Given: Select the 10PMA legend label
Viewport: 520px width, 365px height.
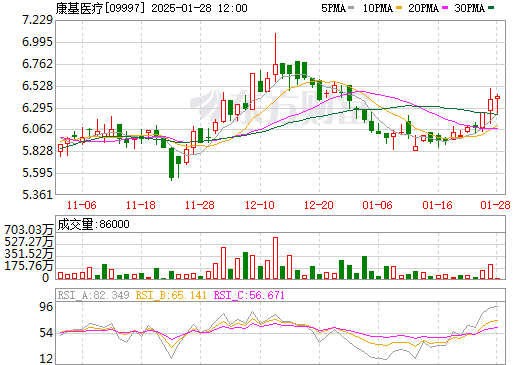Looking at the screenshot, I should point(378,8).
